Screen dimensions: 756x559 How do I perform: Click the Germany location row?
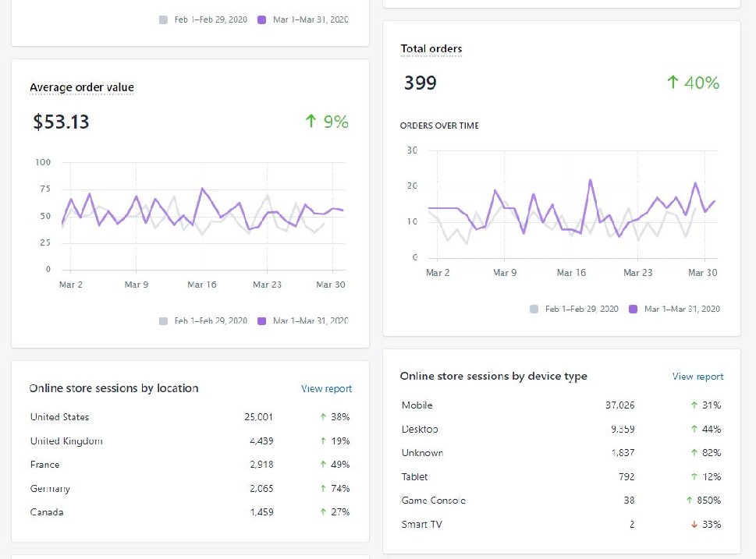pos(190,488)
